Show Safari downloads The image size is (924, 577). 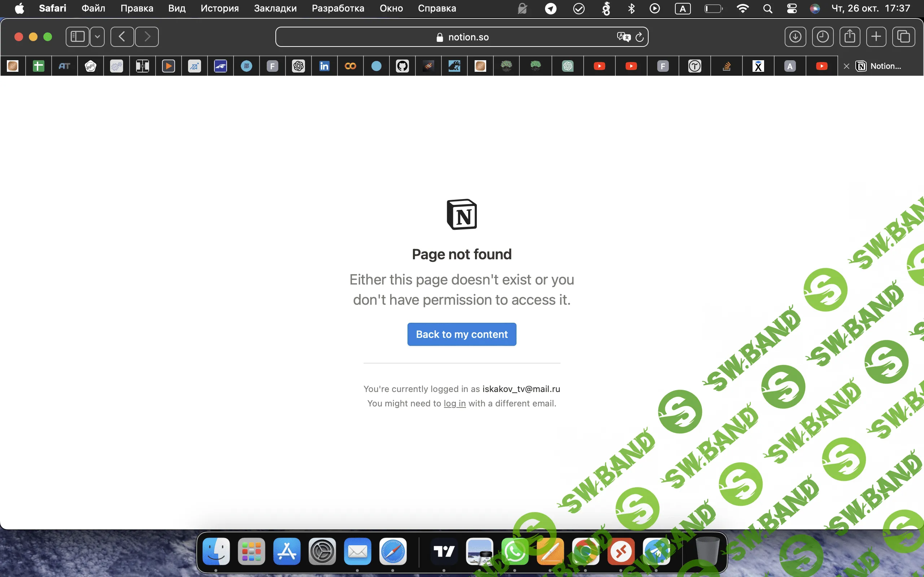pyautogui.click(x=796, y=37)
